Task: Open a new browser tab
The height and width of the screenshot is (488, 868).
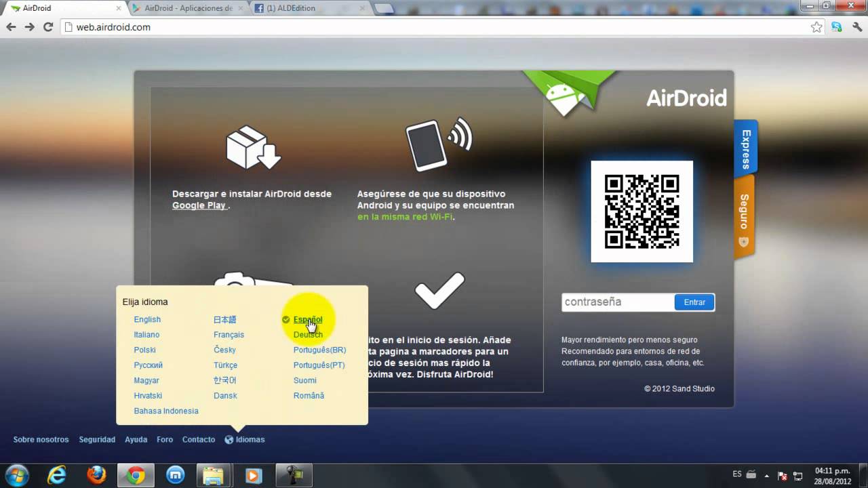Action: coord(384,8)
